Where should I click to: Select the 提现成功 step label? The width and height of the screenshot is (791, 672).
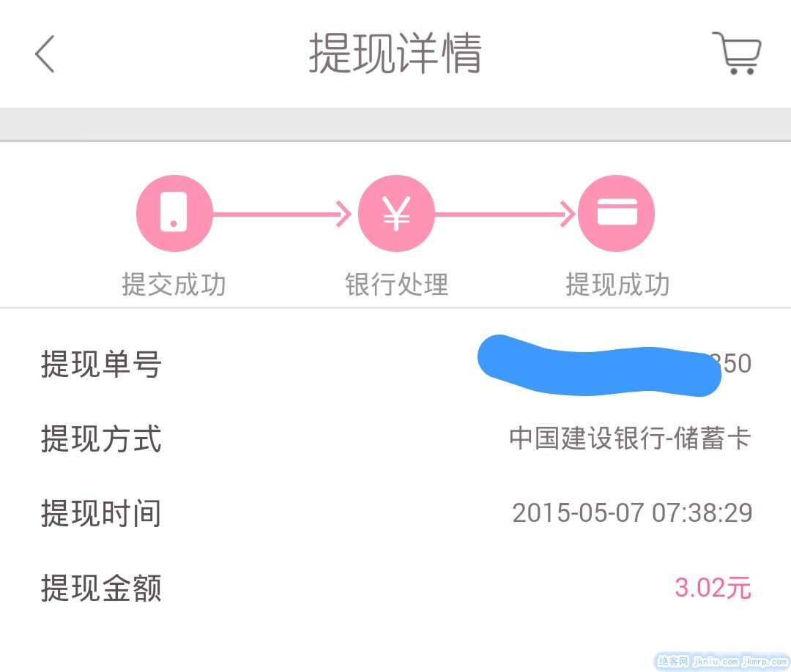click(617, 285)
